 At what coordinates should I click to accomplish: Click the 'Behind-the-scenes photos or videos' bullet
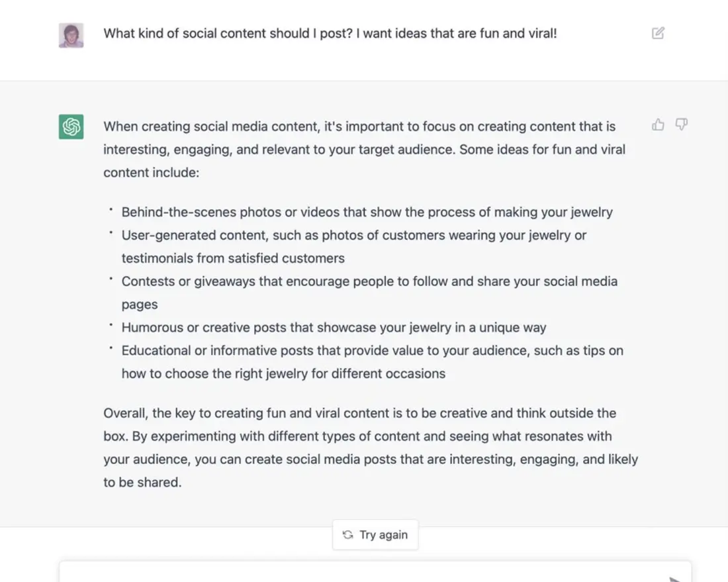[367, 213]
